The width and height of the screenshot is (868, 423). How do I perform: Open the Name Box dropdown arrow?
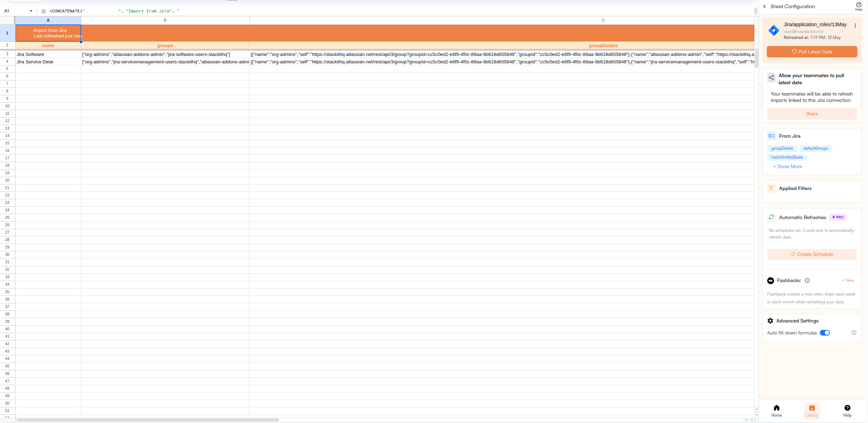coord(31,11)
